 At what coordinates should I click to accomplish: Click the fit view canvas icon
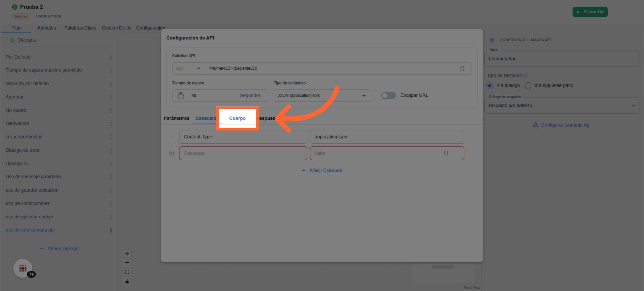click(127, 272)
